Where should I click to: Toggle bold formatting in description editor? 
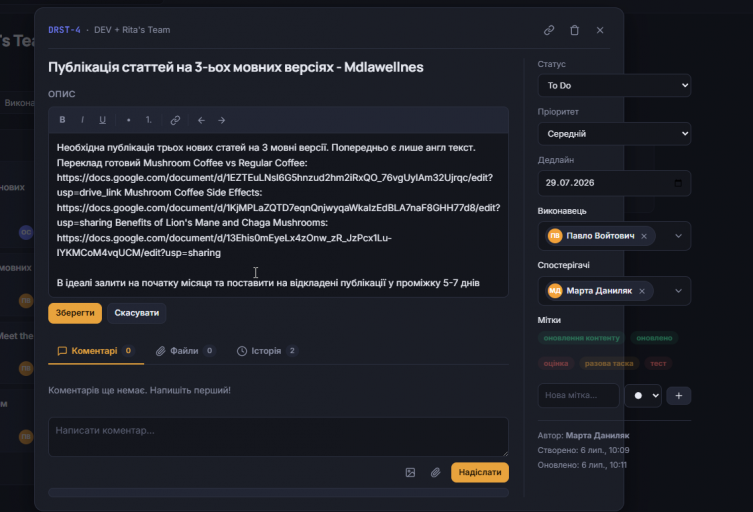62,120
